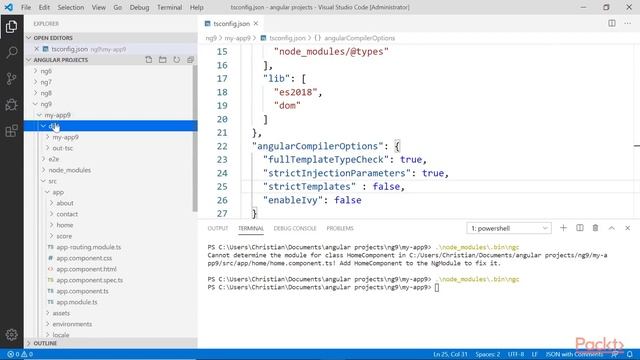Switch to the Debug Console tab
This screenshot has width=640, height=360.
[295, 228]
